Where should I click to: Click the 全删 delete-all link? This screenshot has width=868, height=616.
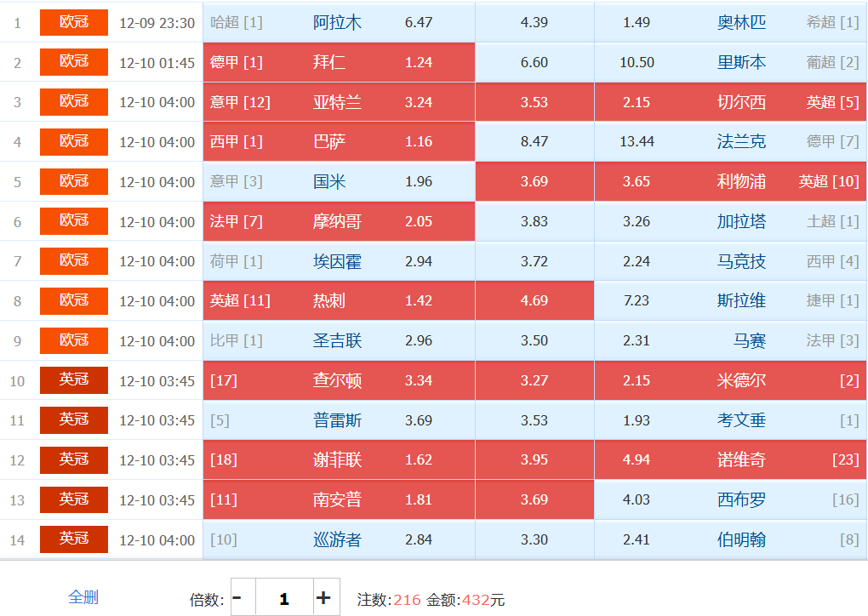[83, 597]
